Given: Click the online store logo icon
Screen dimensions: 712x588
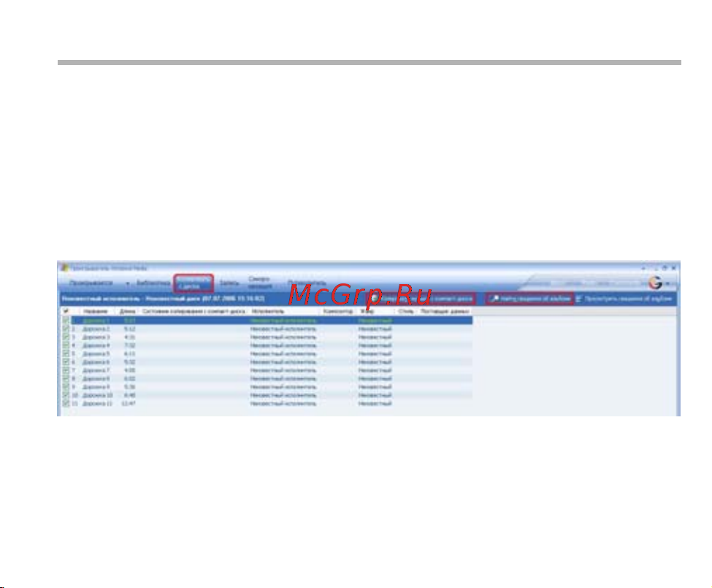Looking at the screenshot, I should [x=655, y=283].
